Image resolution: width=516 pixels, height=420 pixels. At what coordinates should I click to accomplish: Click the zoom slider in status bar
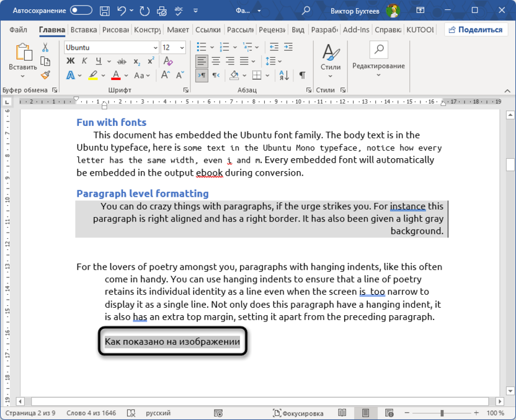[441, 413]
